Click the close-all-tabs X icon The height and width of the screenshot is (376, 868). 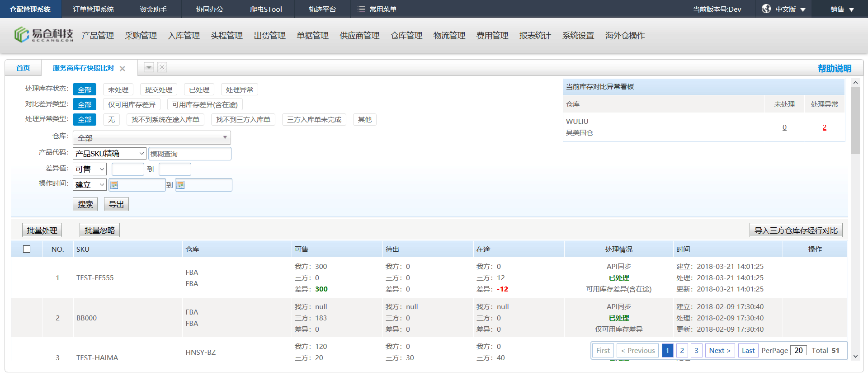point(162,67)
